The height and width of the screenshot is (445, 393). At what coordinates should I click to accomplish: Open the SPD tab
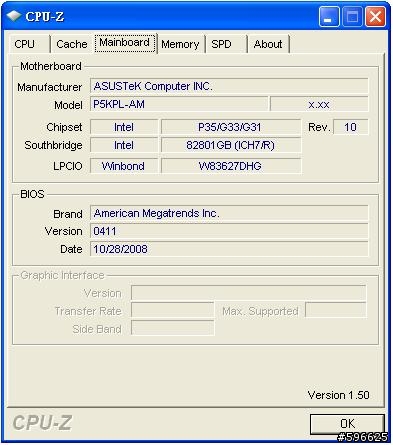[x=226, y=44]
